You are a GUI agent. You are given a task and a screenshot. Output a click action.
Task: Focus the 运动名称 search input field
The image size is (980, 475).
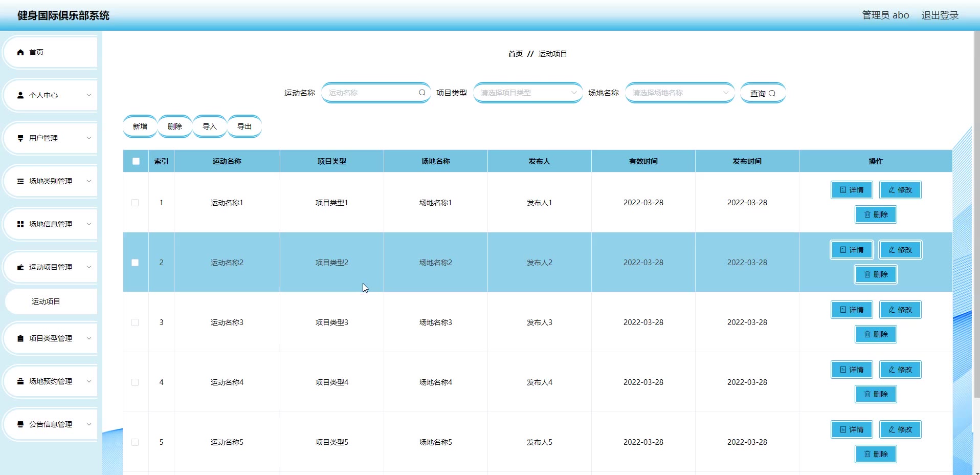pyautogui.click(x=376, y=93)
